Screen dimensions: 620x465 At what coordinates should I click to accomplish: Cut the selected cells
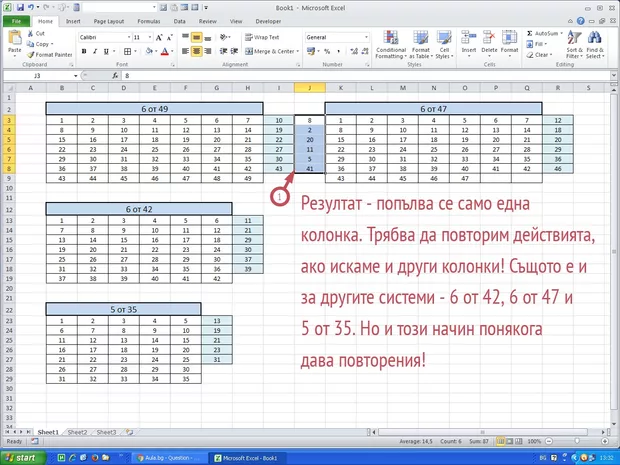(36, 34)
